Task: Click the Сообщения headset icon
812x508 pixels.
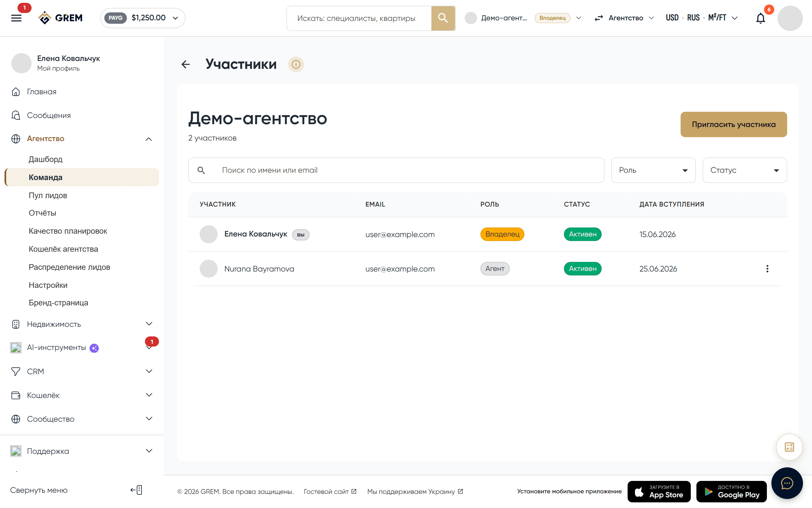Action: [x=16, y=115]
